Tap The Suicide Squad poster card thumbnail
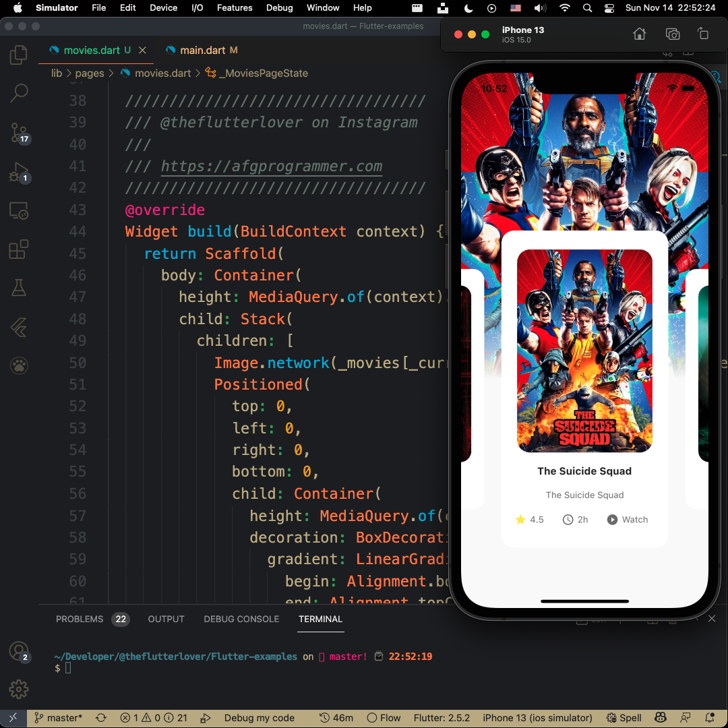The image size is (728, 728). [584, 351]
